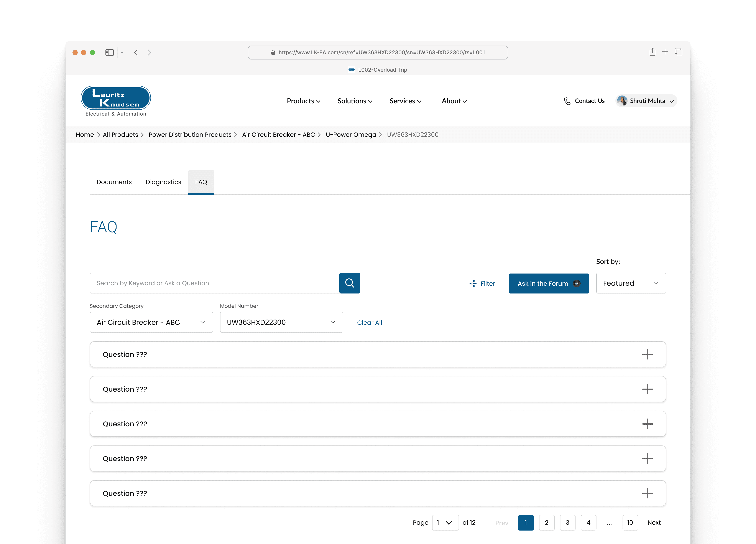Toggle the browser sidebar icon
The image size is (756, 544).
[x=109, y=53]
